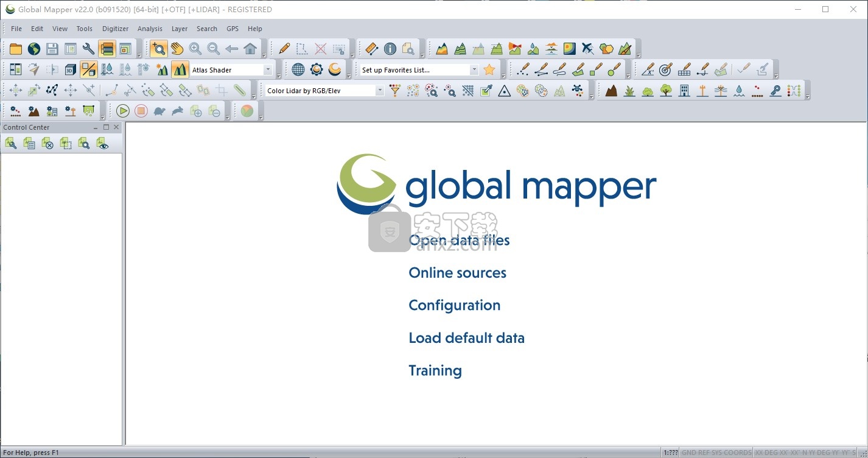The width and height of the screenshot is (868, 458).
Task: Click the large tree vegetation classification icon
Action: click(666, 91)
